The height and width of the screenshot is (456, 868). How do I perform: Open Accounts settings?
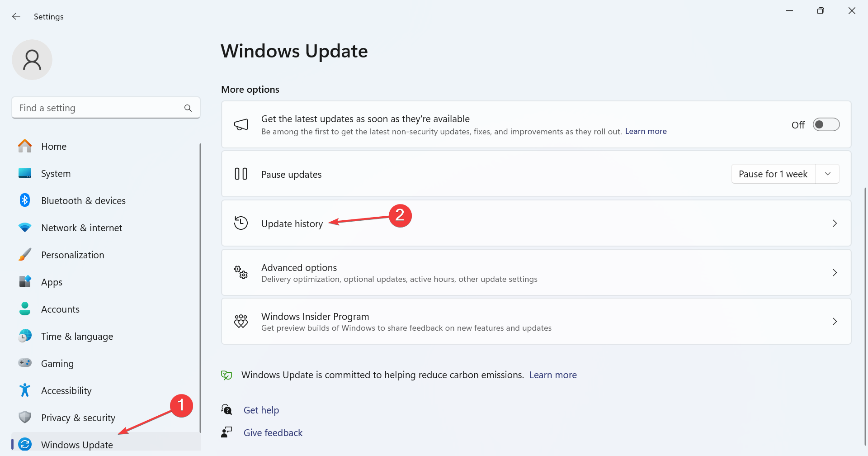point(106,309)
